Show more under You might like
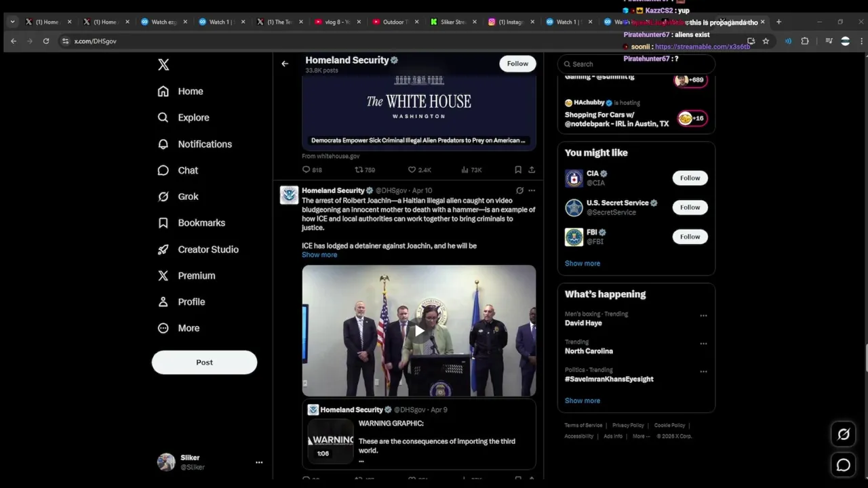Viewport: 868px width, 488px height. pos(583,264)
